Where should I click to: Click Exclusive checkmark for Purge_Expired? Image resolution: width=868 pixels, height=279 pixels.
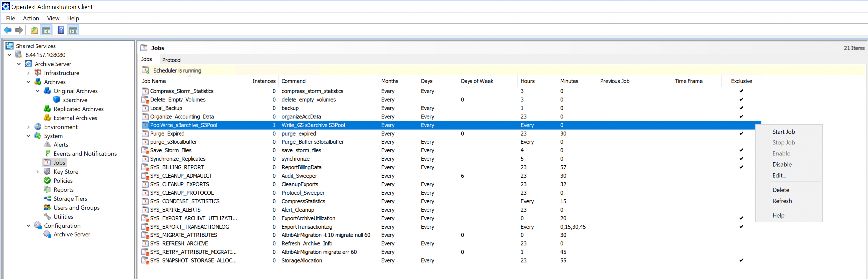pyautogui.click(x=741, y=133)
